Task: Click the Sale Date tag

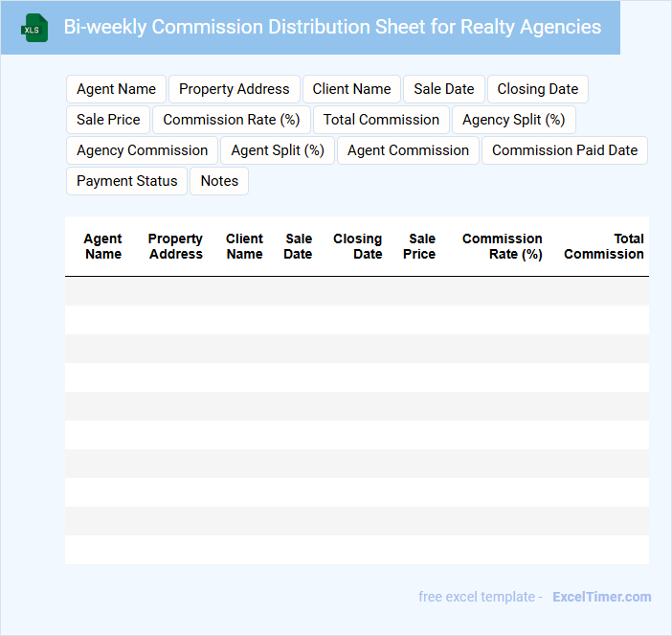Action: (443, 89)
